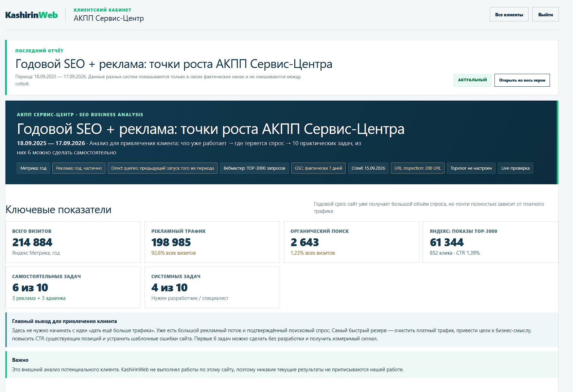573x392 pixels.
Task: Click the Ключевые показатели heading
Action: (x=58, y=210)
